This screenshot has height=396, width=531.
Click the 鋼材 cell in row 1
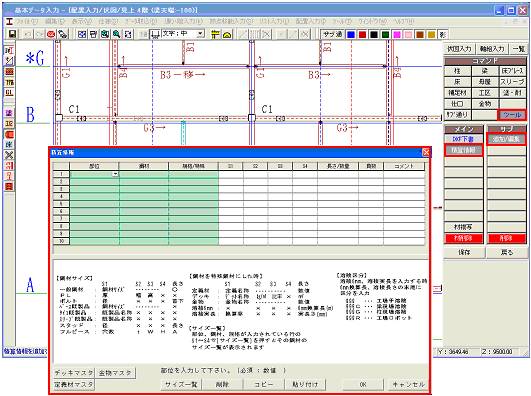144,174
